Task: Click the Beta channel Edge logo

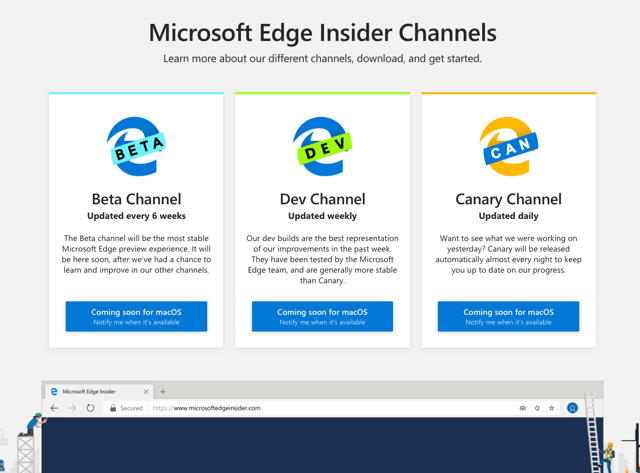Action: 136,147
